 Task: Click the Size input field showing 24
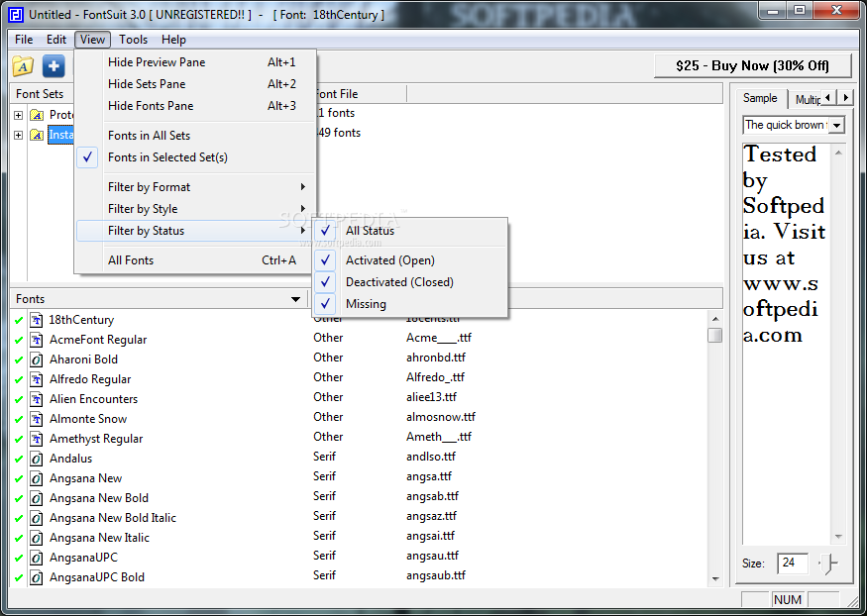793,564
